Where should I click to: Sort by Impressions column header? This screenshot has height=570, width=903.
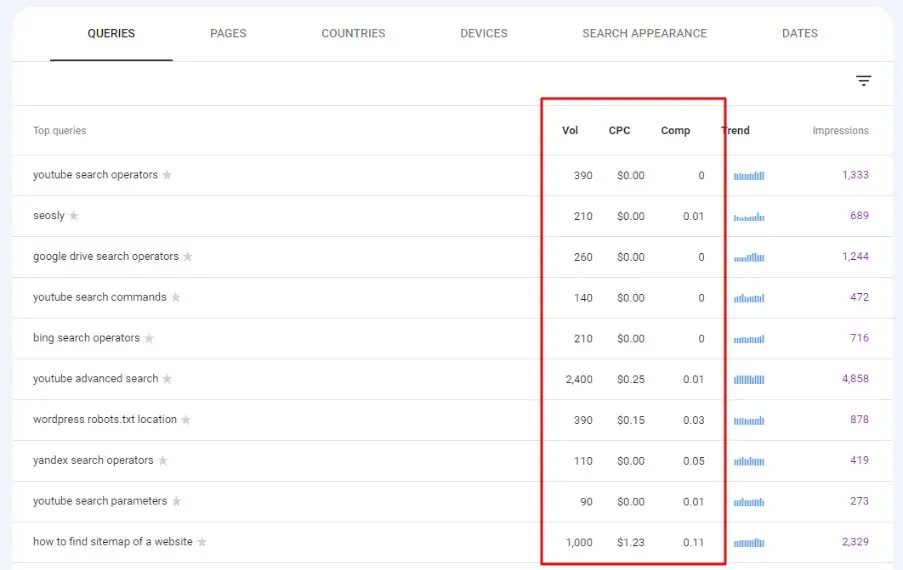pyautogui.click(x=840, y=131)
